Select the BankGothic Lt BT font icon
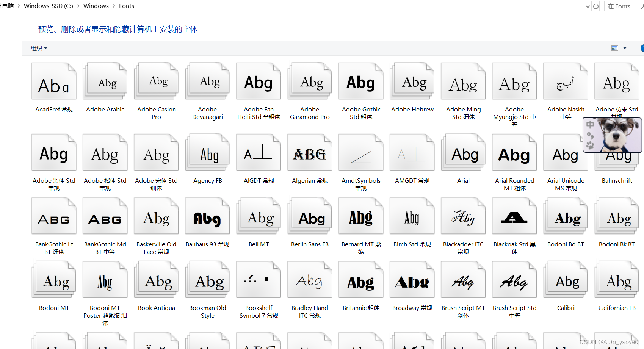Screen dimensions: 644x349 tap(54, 216)
